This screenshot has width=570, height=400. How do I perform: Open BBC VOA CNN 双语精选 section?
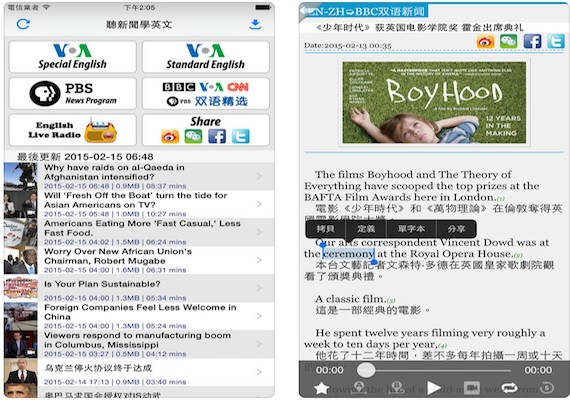click(x=206, y=93)
